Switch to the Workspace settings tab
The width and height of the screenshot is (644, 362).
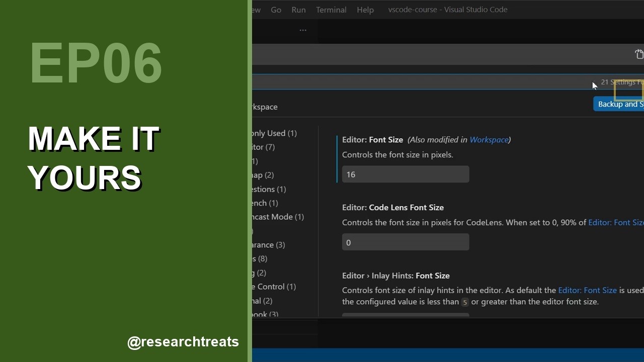tap(265, 107)
